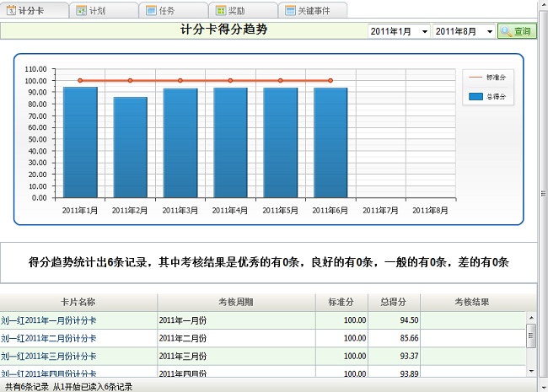The width and height of the screenshot is (548, 392).
Task: Open link 刘一红2011年三月份计分卡
Action: 49,357
